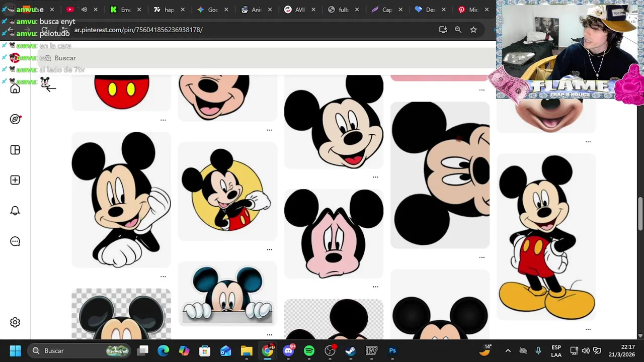Open Copilot from the taskbar
This screenshot has height=362, width=644.
[x=184, y=350]
